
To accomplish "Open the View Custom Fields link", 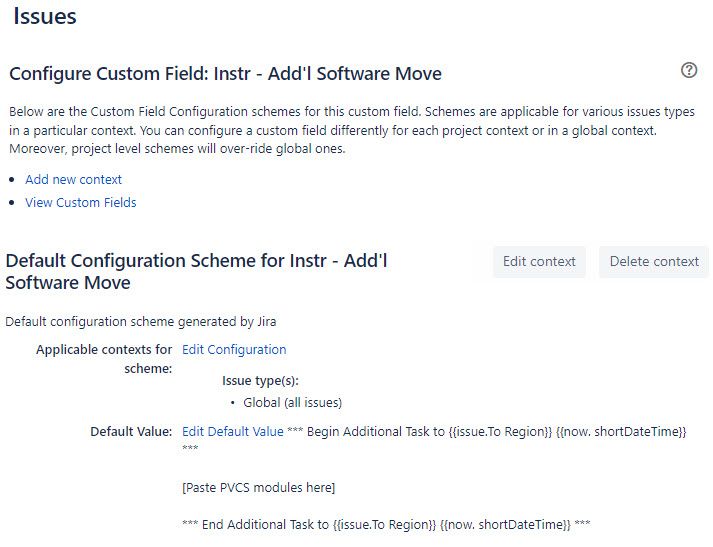I will (x=80, y=203).
